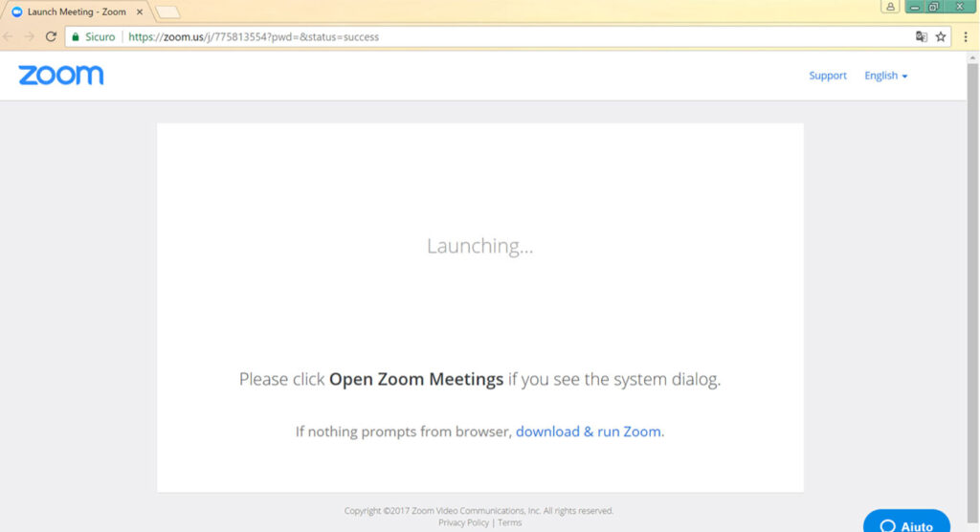Click the Chrome user profile icon

click(x=890, y=7)
